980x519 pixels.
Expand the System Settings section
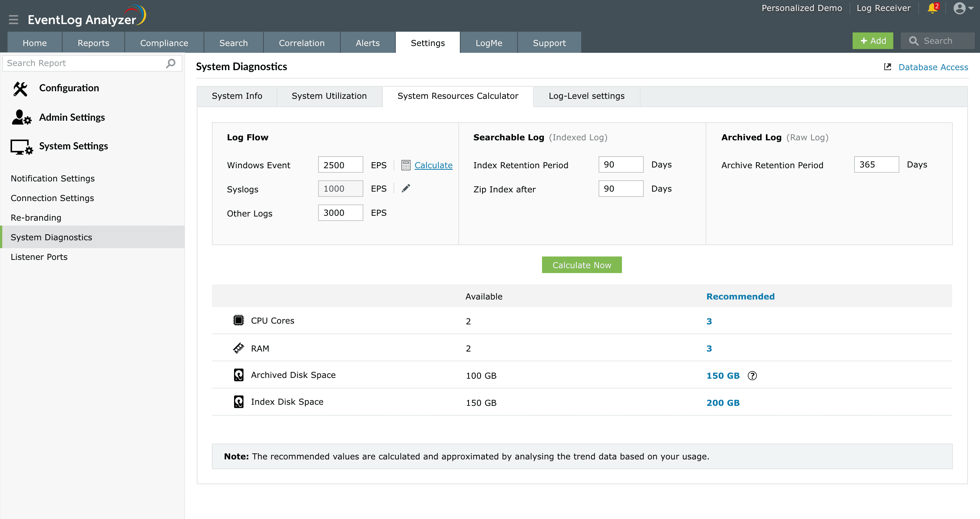pyautogui.click(x=73, y=146)
